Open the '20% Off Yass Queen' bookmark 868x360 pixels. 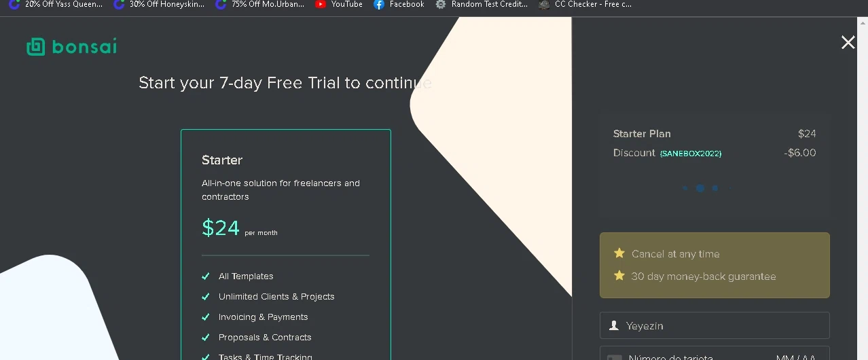56,4
